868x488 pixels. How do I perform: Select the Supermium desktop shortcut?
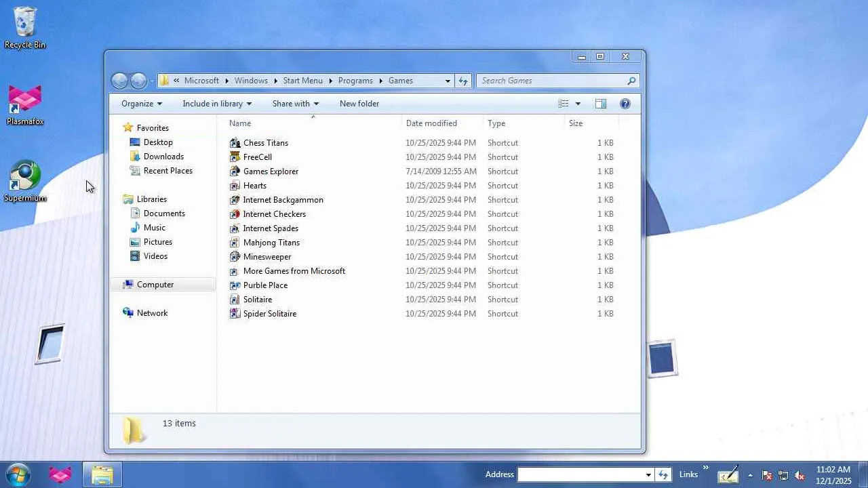click(x=25, y=182)
